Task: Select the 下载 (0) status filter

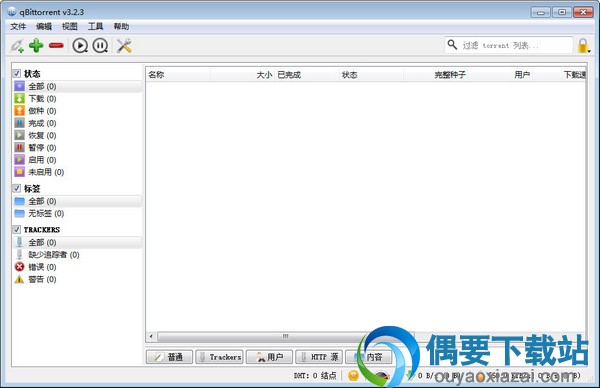Action: tap(78, 99)
